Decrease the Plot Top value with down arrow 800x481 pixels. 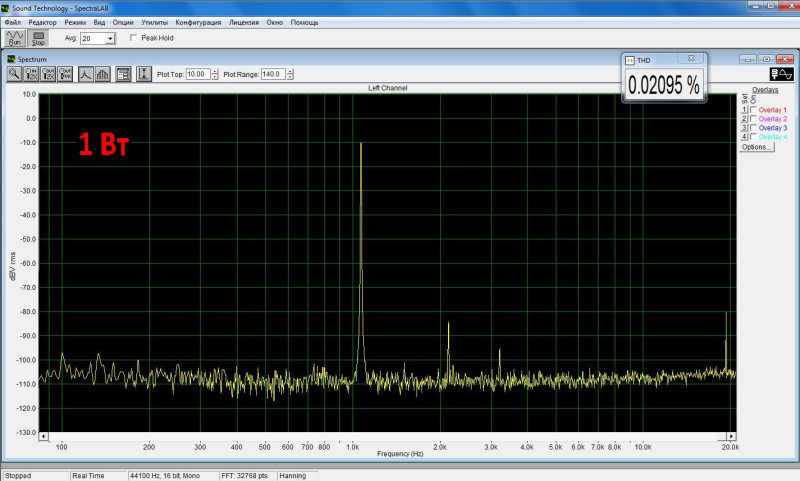point(215,77)
